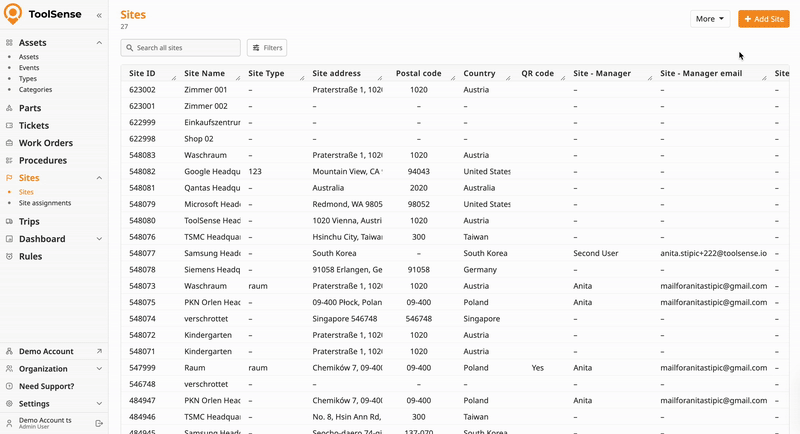Go to Tickets page
The height and width of the screenshot is (434, 800).
click(34, 125)
